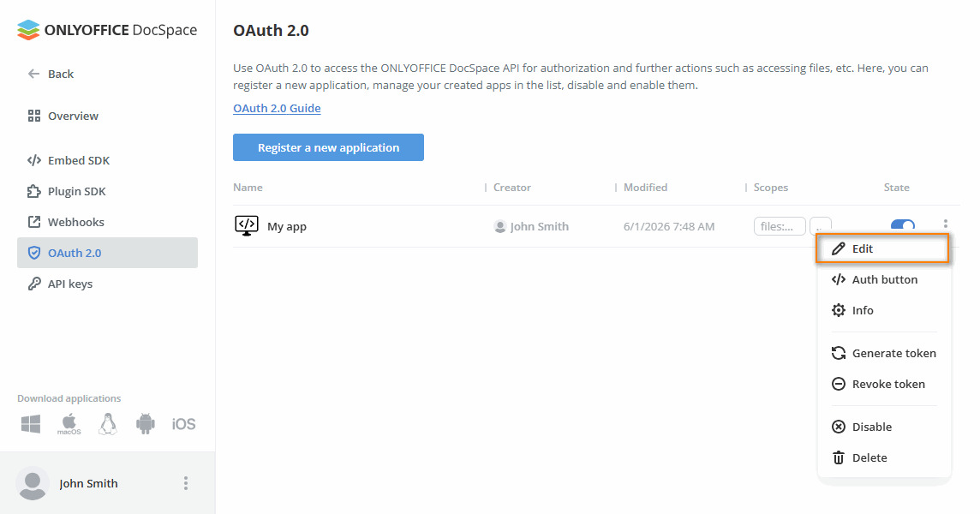The height and width of the screenshot is (514, 980).
Task: Click the Webhooks icon in sidebar
Action: click(33, 222)
